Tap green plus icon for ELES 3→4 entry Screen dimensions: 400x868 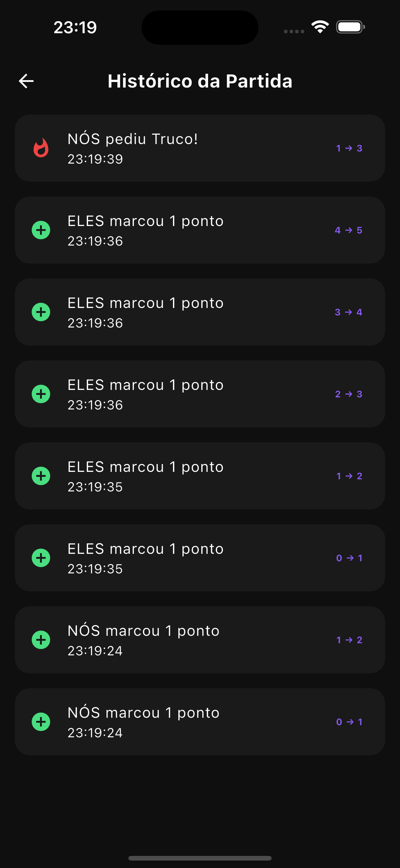(x=41, y=312)
